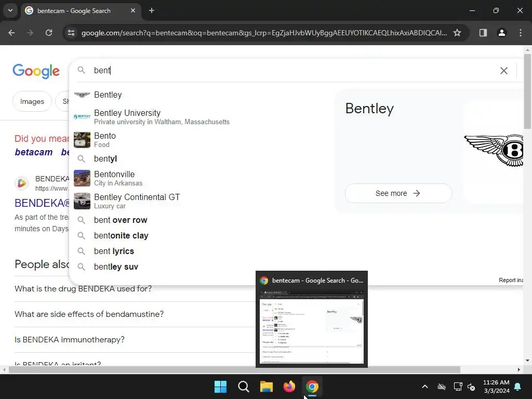Screen dimensions: 532x399
Task: Click the Bentonville city thumbnail
Action: [82, 178]
